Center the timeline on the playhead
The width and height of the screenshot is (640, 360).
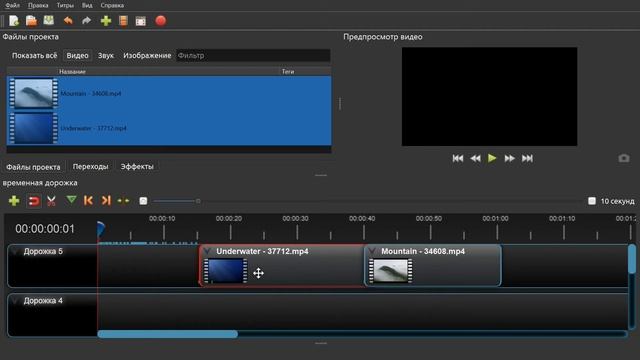click(123, 201)
